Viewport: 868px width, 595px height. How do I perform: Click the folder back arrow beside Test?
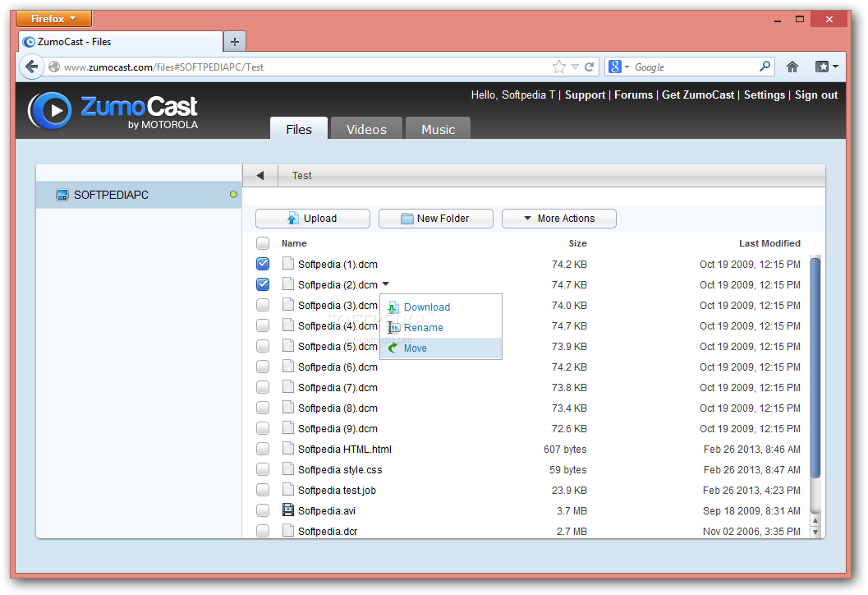pos(260,176)
